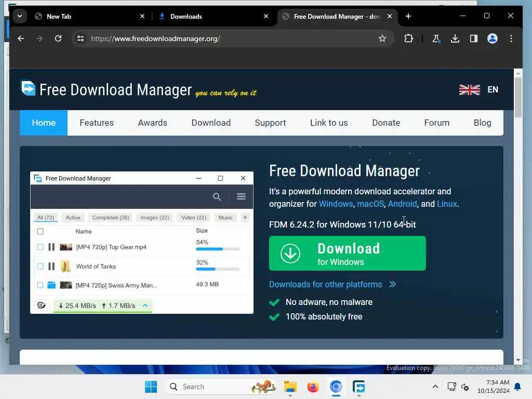Bookmark this page with the star icon
This screenshot has height=399, width=532.
[382, 38]
